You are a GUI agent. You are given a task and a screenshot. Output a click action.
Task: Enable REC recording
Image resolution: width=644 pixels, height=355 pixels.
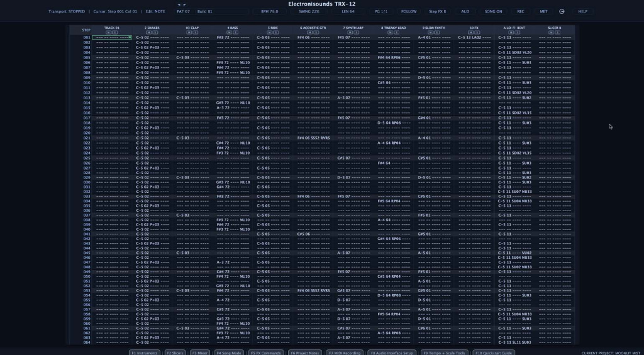tap(520, 11)
